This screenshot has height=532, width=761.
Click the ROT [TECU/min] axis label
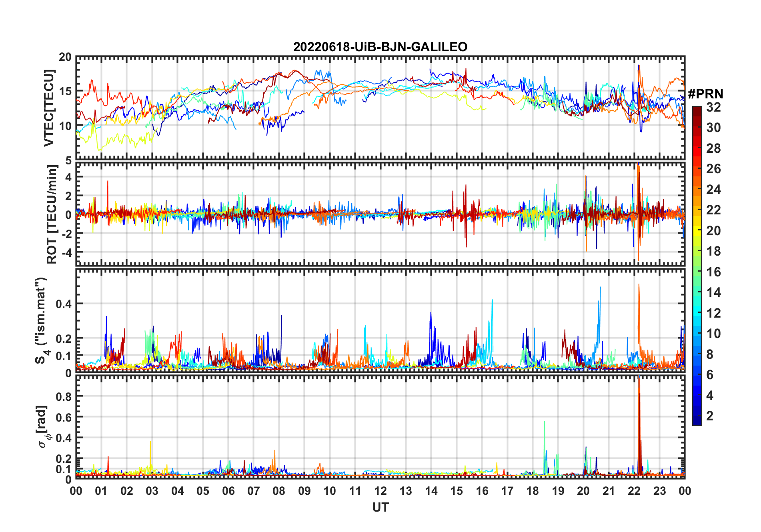[52, 214]
